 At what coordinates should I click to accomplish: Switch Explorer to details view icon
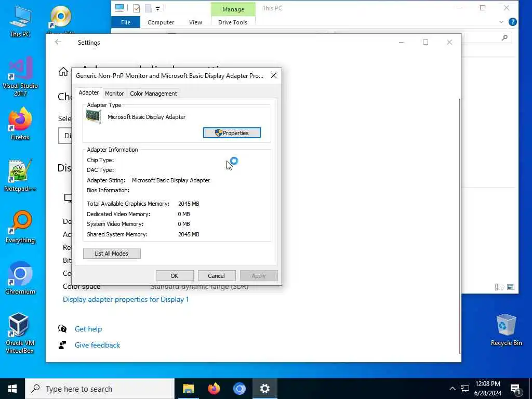pos(499,287)
